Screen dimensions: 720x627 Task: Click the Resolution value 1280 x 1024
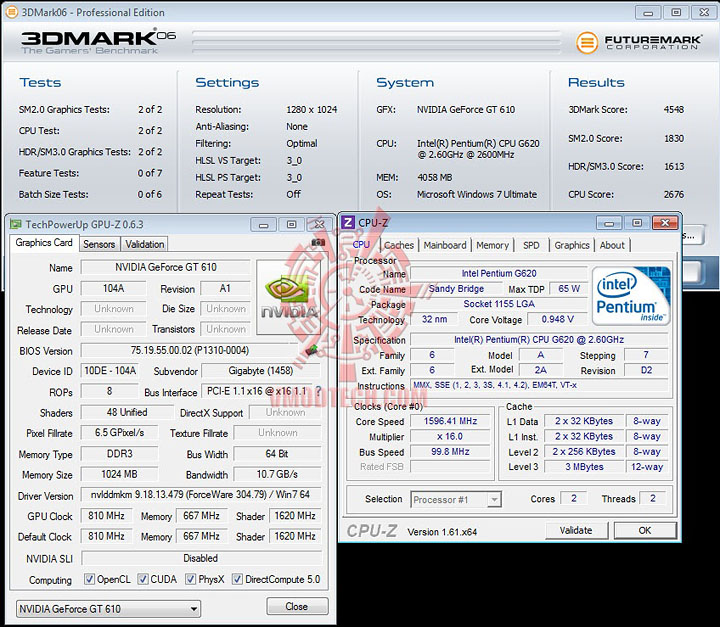pos(312,110)
